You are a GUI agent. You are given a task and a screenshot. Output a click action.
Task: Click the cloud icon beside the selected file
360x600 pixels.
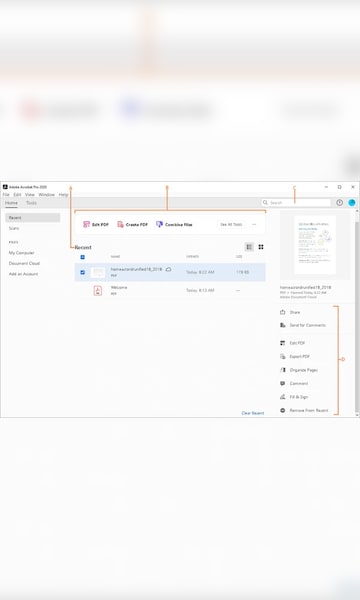click(168, 269)
